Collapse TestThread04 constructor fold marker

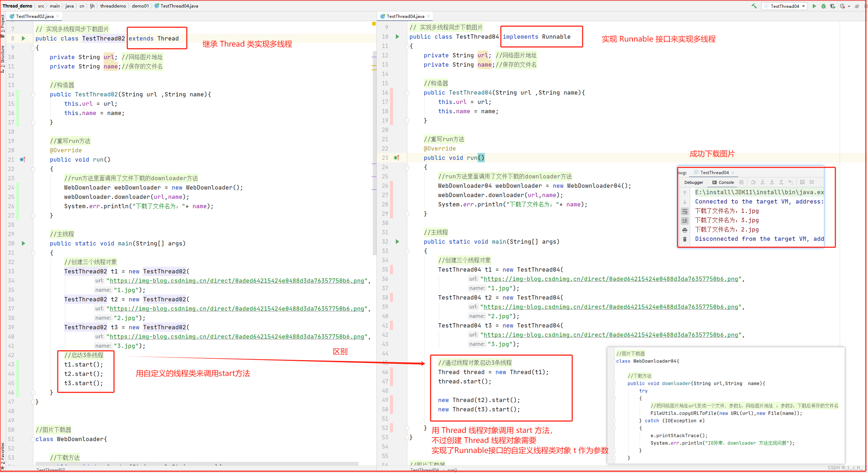407,93
